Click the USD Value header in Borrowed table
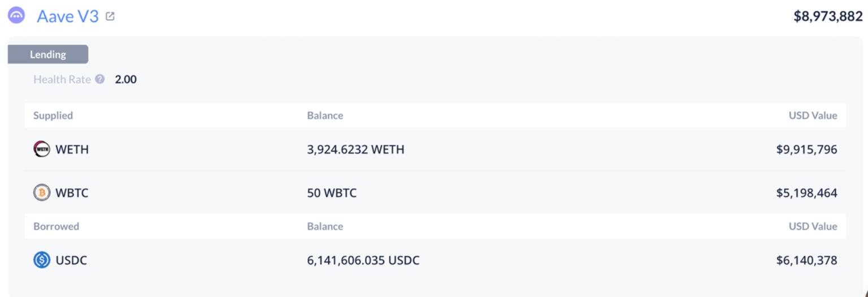The height and width of the screenshot is (297, 868). [x=813, y=226]
